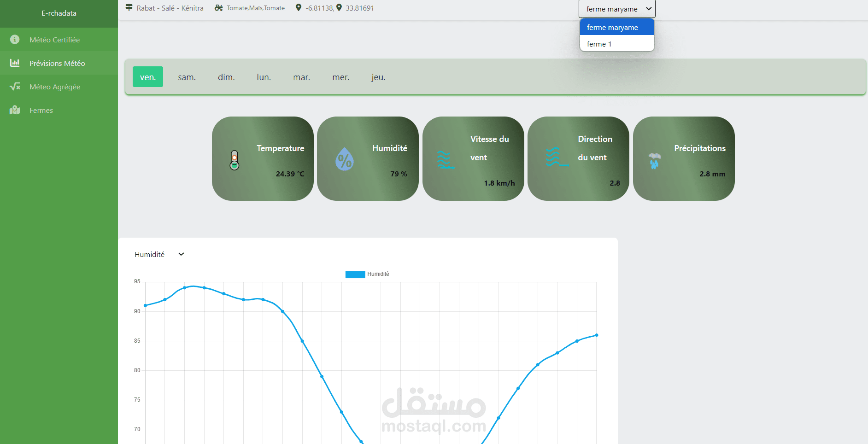868x444 pixels.
Task: Open Météo Certifiée in the sidebar
Action: coord(59,40)
